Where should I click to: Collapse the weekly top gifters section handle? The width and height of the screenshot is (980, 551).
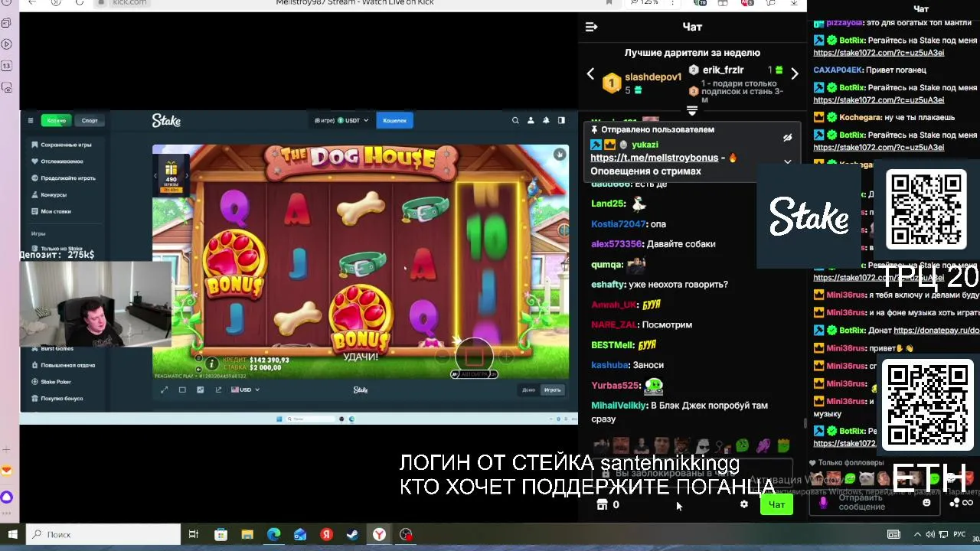coord(692,111)
